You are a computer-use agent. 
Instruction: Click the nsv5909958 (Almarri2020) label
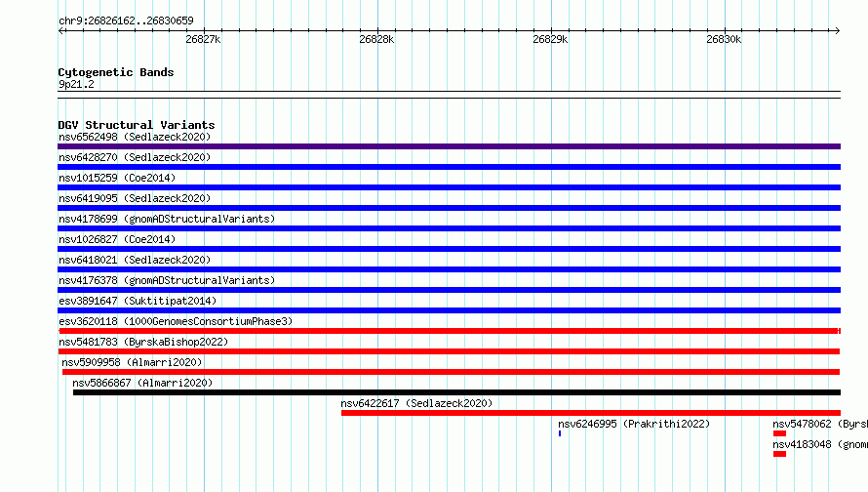pyautogui.click(x=132, y=362)
